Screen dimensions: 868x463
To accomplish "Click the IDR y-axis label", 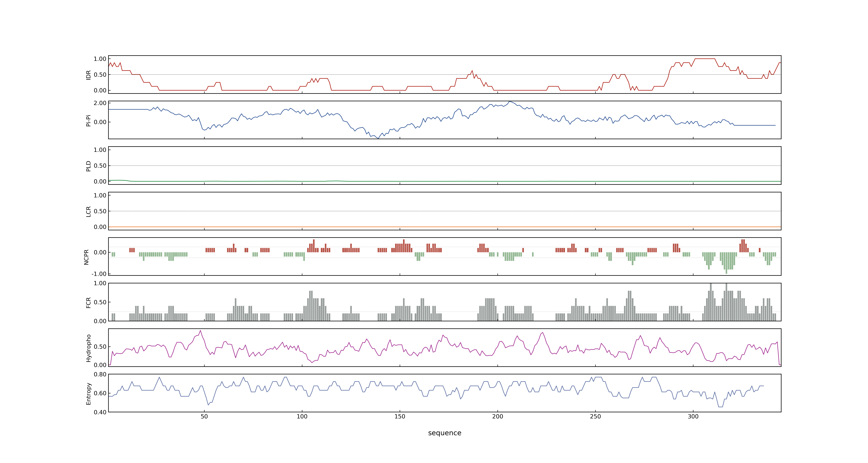I will click(88, 75).
